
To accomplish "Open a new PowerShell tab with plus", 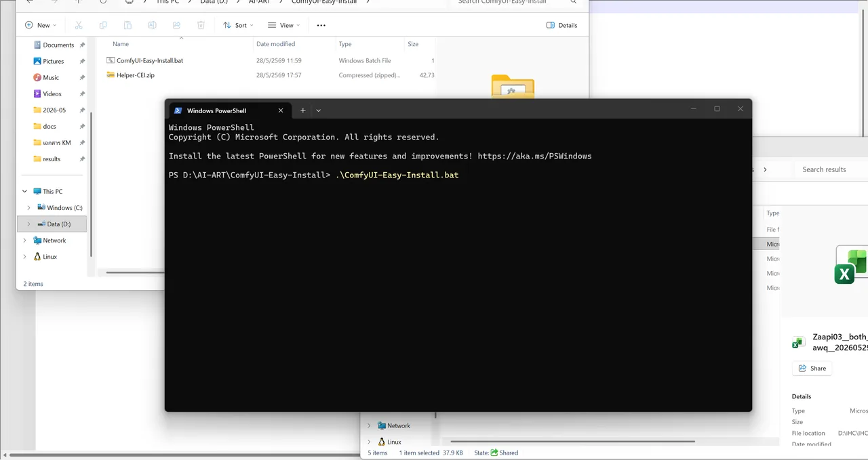I will (x=303, y=110).
